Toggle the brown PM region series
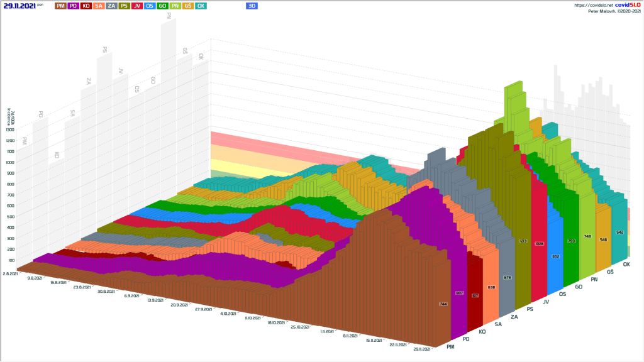 pyautogui.click(x=60, y=6)
